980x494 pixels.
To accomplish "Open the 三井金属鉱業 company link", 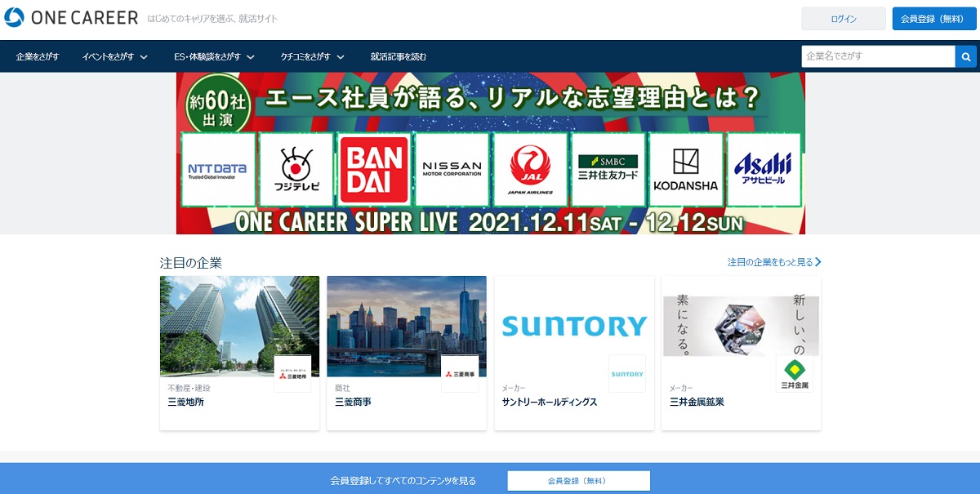I will point(697,402).
